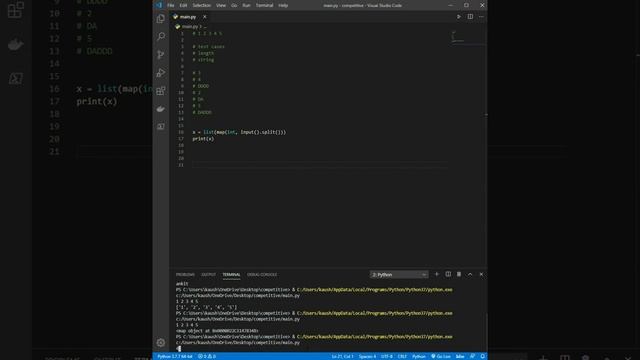Open errors and warnings count in status bar
Screen dimensions: 640x360
(x=207, y=356)
